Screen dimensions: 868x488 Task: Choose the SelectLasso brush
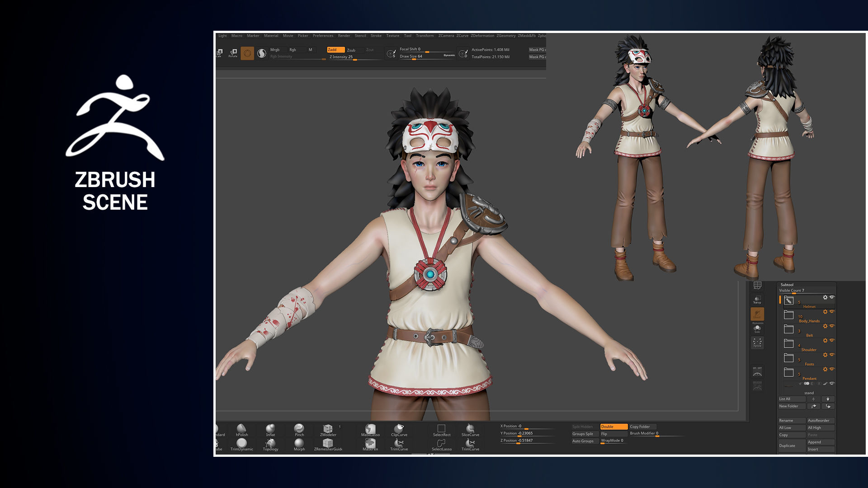click(442, 444)
